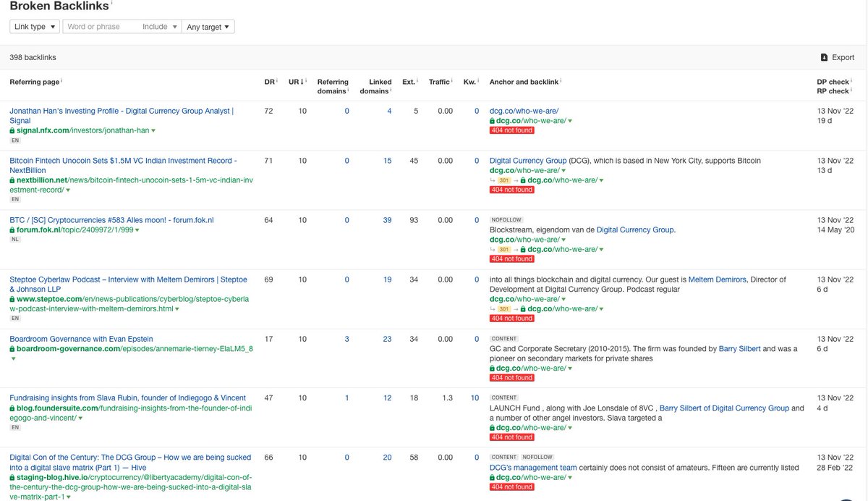The image size is (868, 501).
Task: Click referring domains count 3 for Boardroom Governance
Action: [x=346, y=339]
